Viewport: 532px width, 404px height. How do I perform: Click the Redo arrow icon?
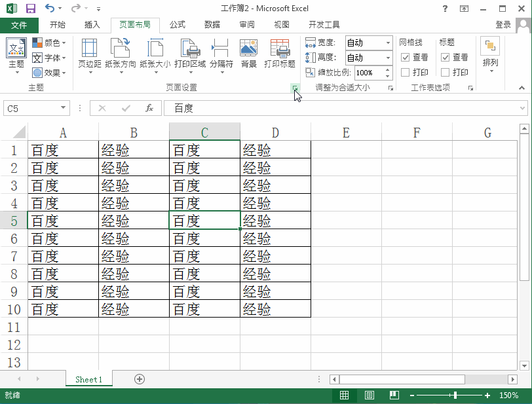coord(76,8)
